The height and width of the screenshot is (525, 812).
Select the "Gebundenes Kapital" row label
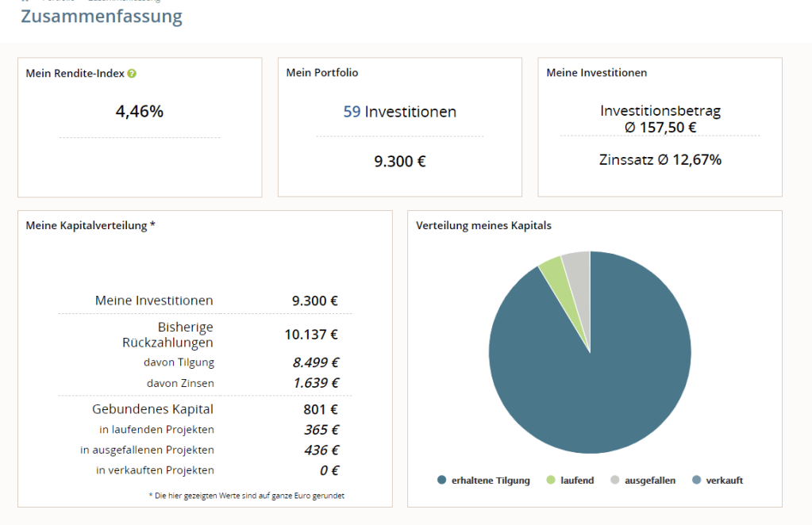coord(152,409)
